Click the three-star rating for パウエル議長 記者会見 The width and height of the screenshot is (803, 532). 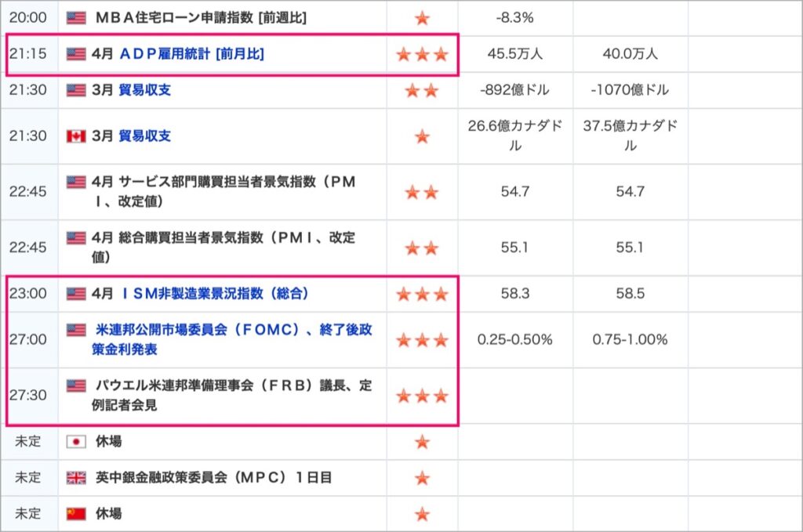(423, 396)
